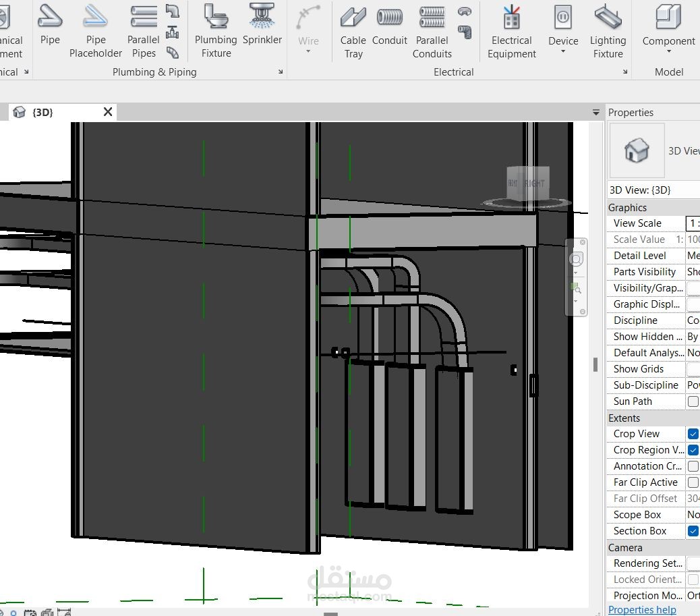This screenshot has height=616, width=700.
Task: Select the Pipe Placeholder tool
Action: coord(96,30)
